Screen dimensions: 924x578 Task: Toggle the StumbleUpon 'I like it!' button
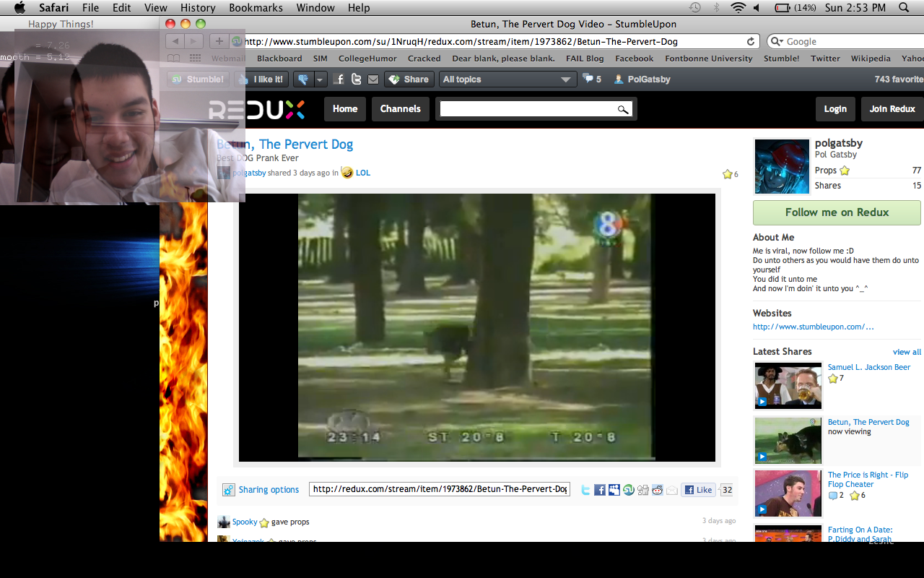[x=263, y=79]
